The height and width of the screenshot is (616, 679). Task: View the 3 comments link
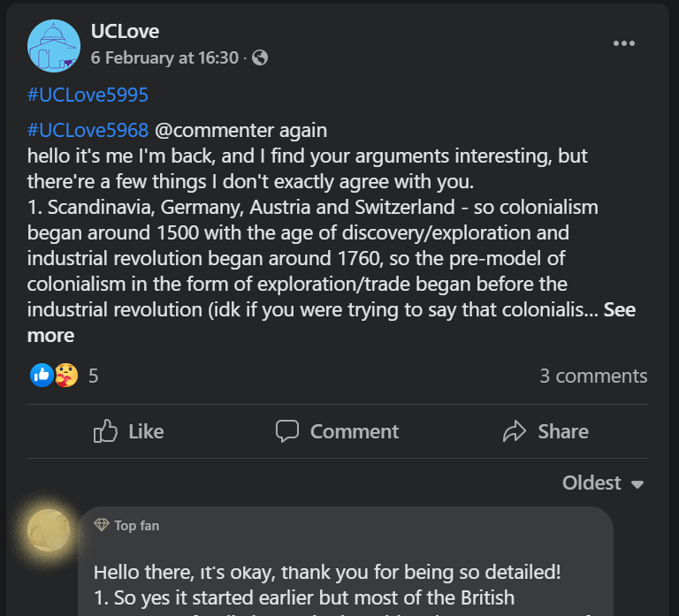[x=594, y=376]
